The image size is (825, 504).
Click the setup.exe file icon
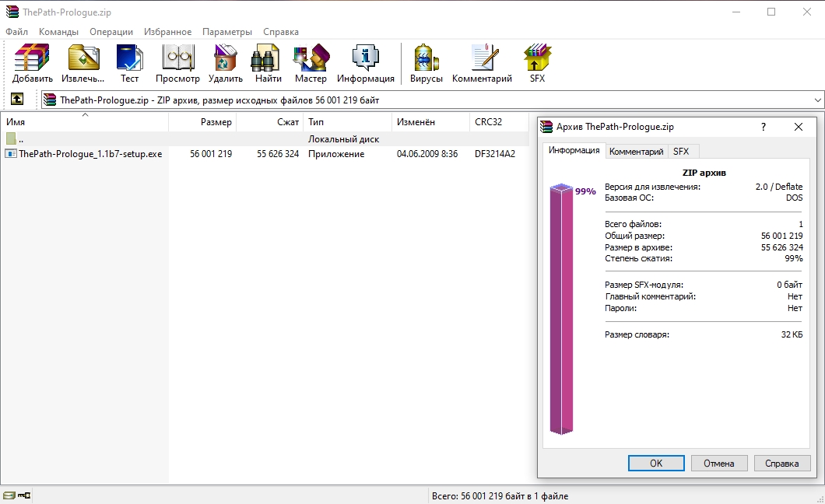point(11,153)
